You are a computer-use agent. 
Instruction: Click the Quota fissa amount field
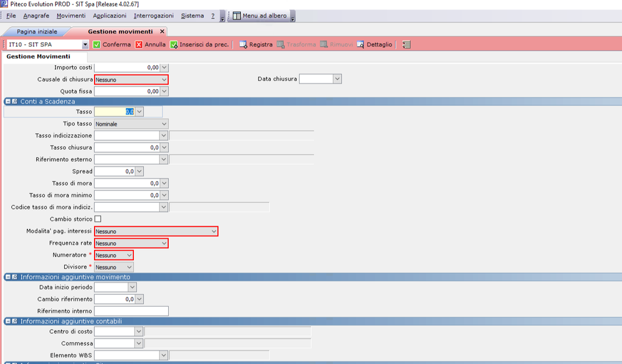[x=128, y=91]
